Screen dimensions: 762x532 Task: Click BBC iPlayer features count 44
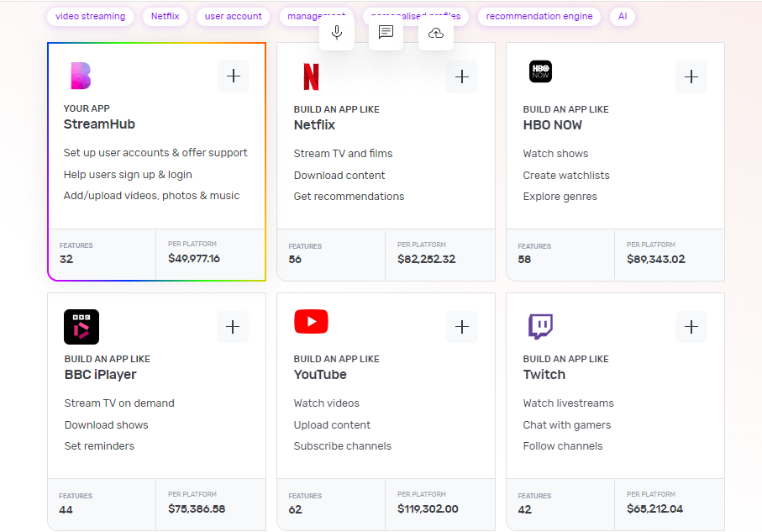pos(66,510)
